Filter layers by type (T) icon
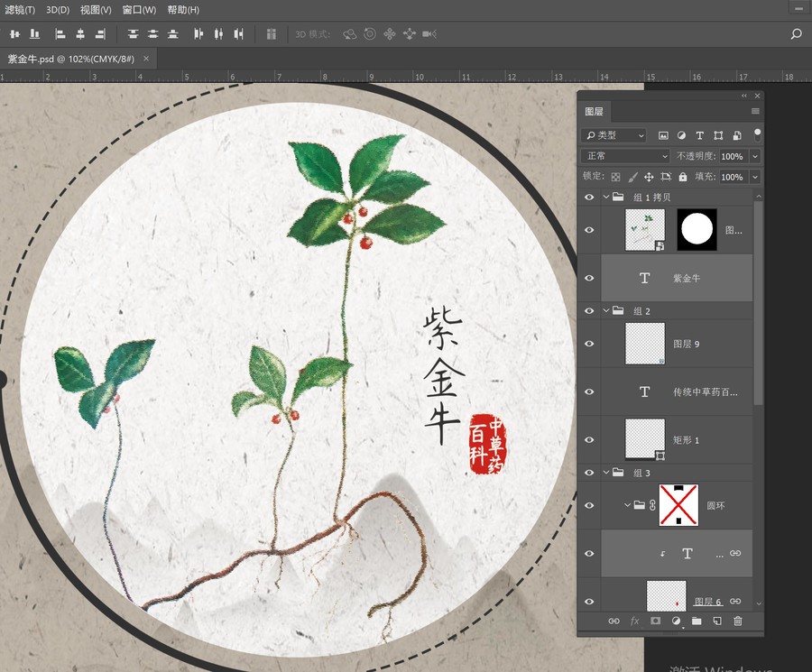The width and height of the screenshot is (812, 672). coord(699,135)
